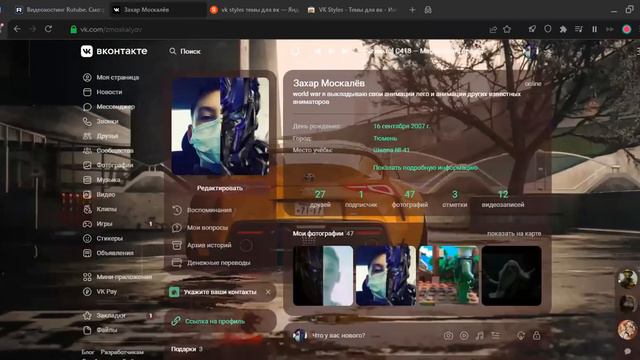Open the 1 подписчик counter
This screenshot has width=640, height=360.
(361, 199)
